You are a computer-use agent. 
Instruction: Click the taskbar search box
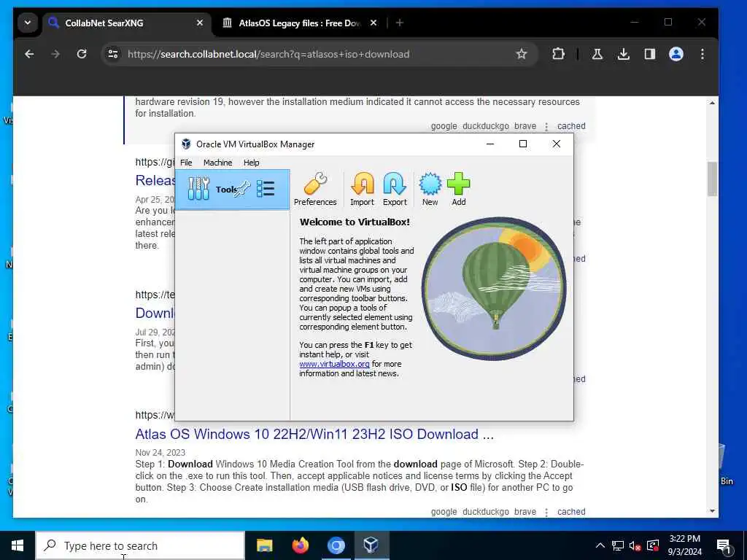pos(140,545)
